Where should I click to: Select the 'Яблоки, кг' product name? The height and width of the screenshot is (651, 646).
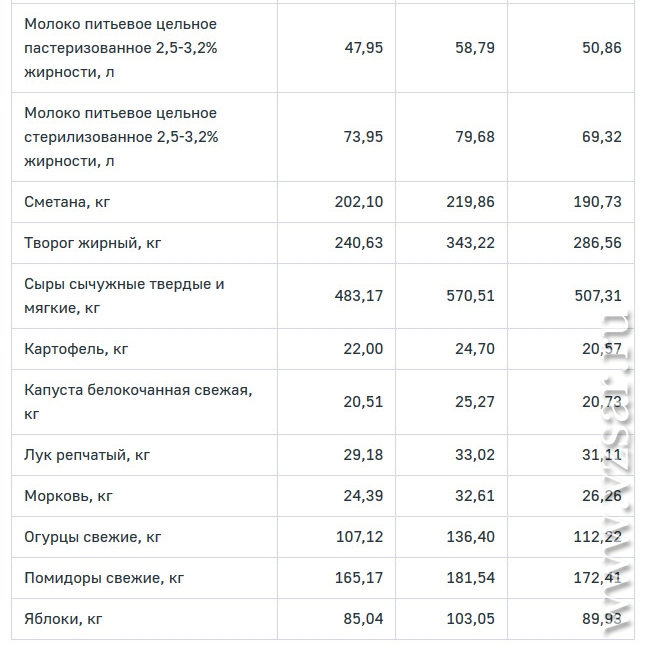pos(63,619)
